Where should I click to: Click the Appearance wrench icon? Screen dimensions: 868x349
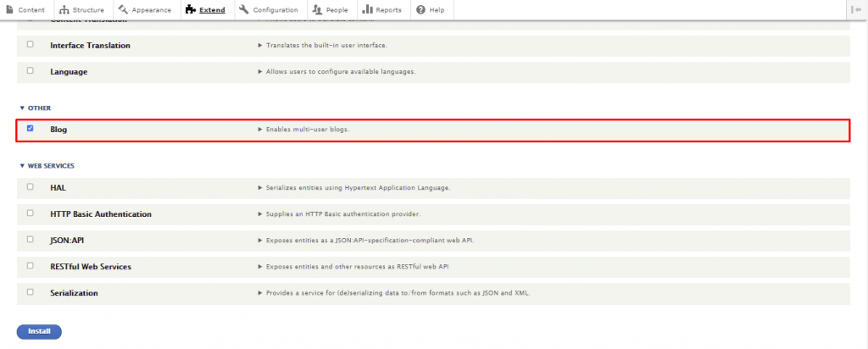(x=123, y=9)
